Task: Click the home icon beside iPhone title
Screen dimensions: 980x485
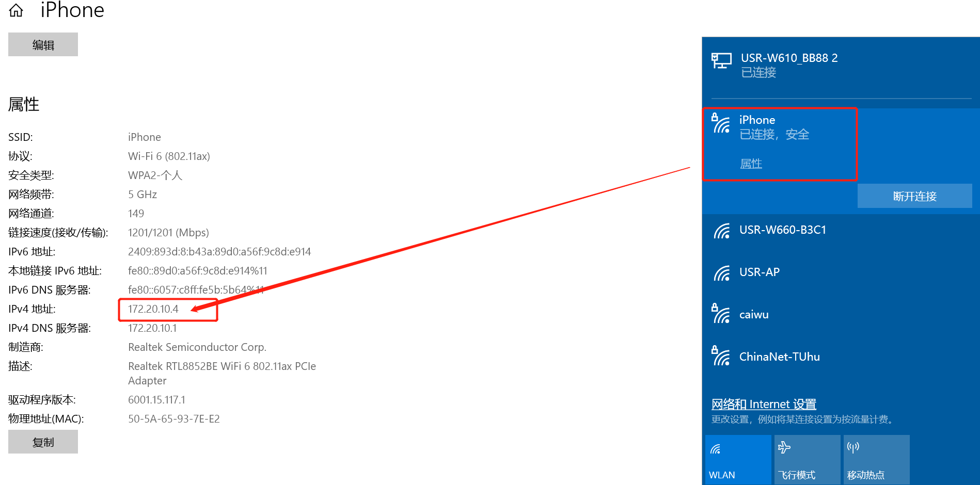Action: pyautogui.click(x=17, y=10)
